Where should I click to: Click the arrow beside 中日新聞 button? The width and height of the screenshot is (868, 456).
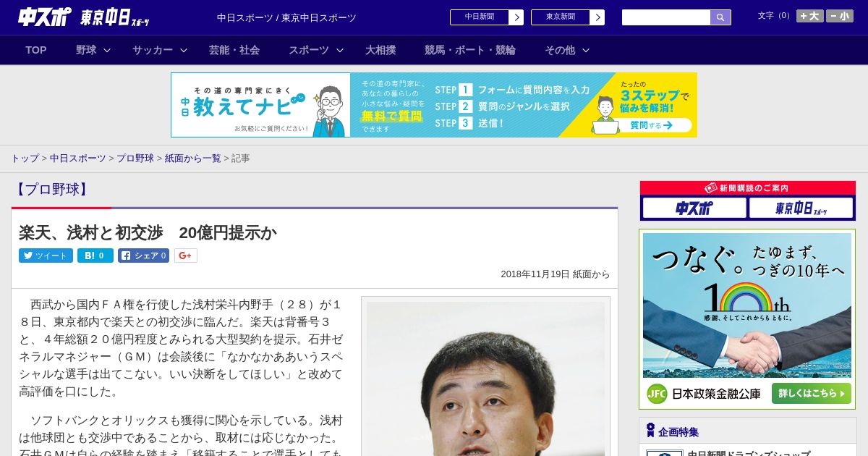click(516, 17)
